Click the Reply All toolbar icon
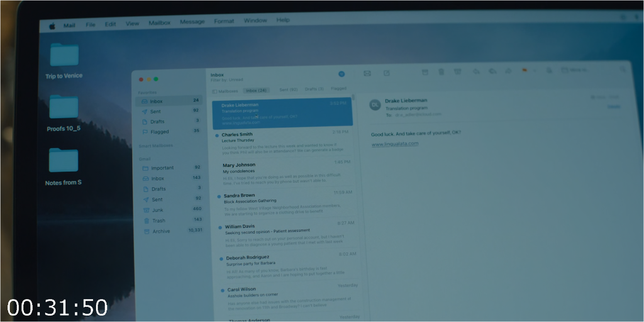The height and width of the screenshot is (322, 644). (492, 71)
